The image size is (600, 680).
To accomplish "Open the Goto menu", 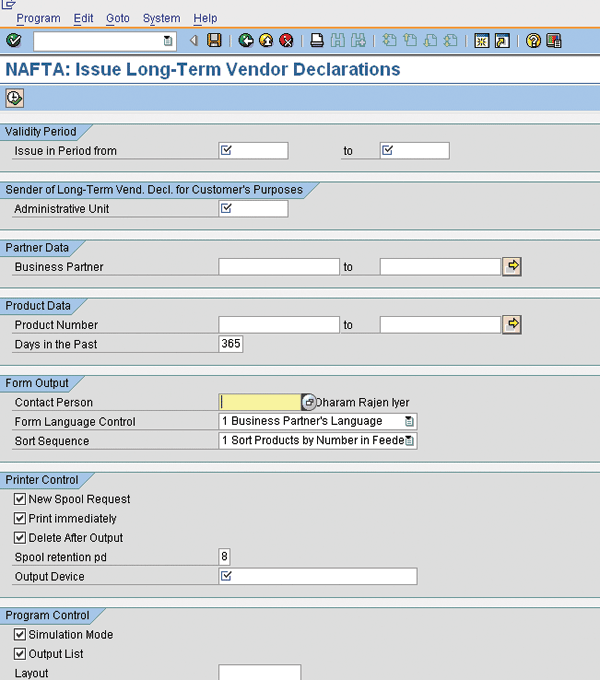I will [118, 18].
